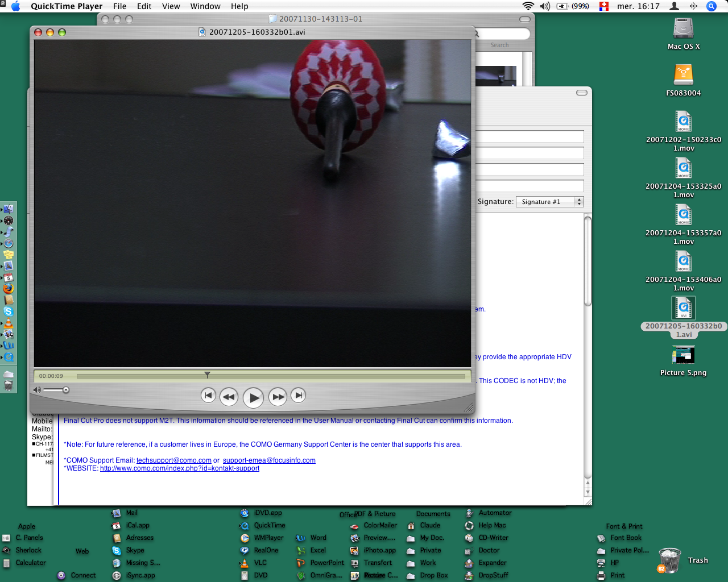Open the como.com kontakt-support website link

coord(179,468)
